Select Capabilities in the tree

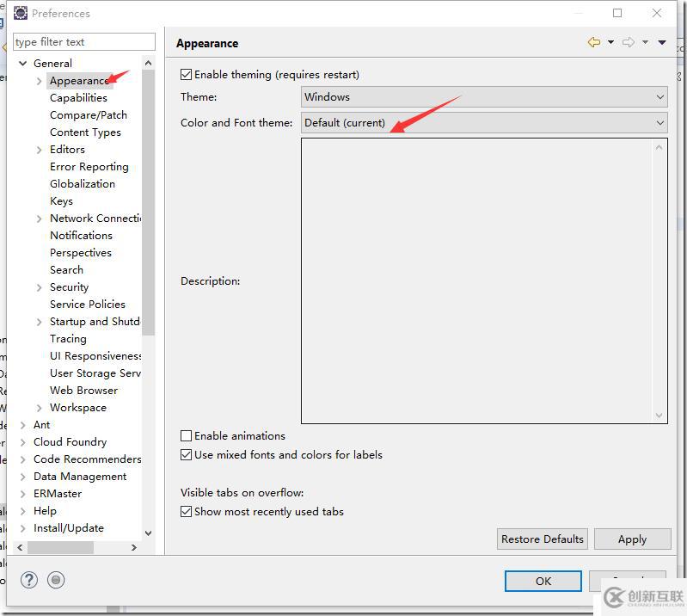click(78, 98)
